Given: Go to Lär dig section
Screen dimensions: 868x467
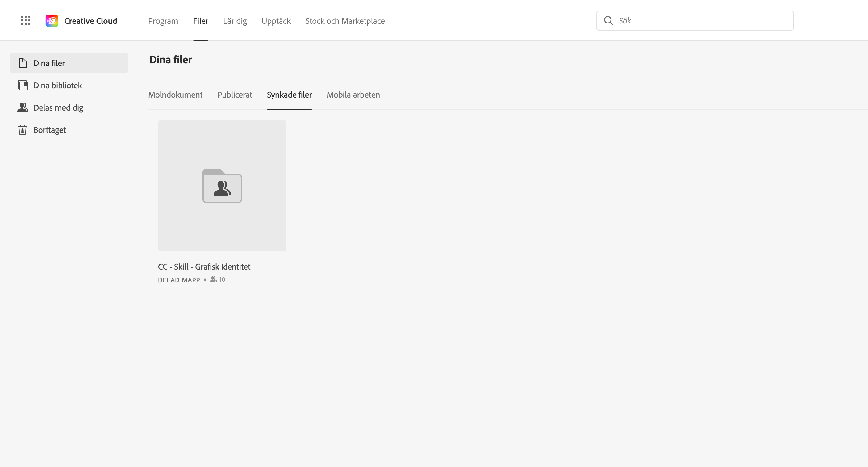Looking at the screenshot, I should point(235,21).
